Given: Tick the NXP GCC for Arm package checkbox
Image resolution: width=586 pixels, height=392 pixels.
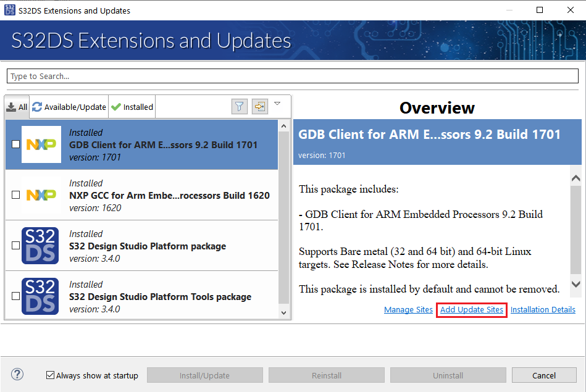Looking at the screenshot, I should click(16, 195).
